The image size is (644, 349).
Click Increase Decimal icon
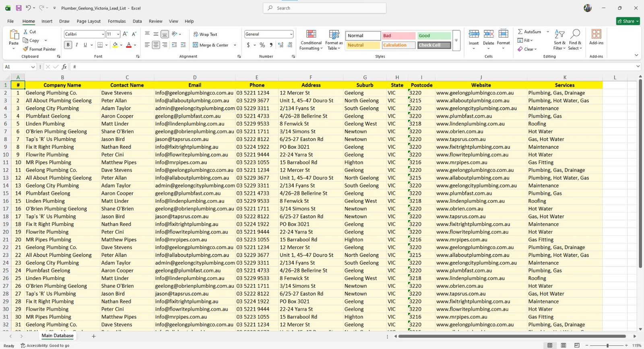coord(281,45)
